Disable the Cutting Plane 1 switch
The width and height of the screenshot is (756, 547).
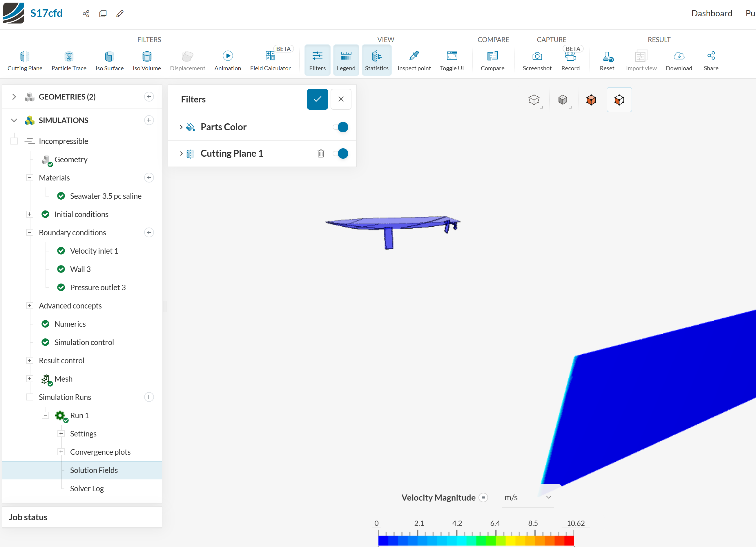pos(341,154)
